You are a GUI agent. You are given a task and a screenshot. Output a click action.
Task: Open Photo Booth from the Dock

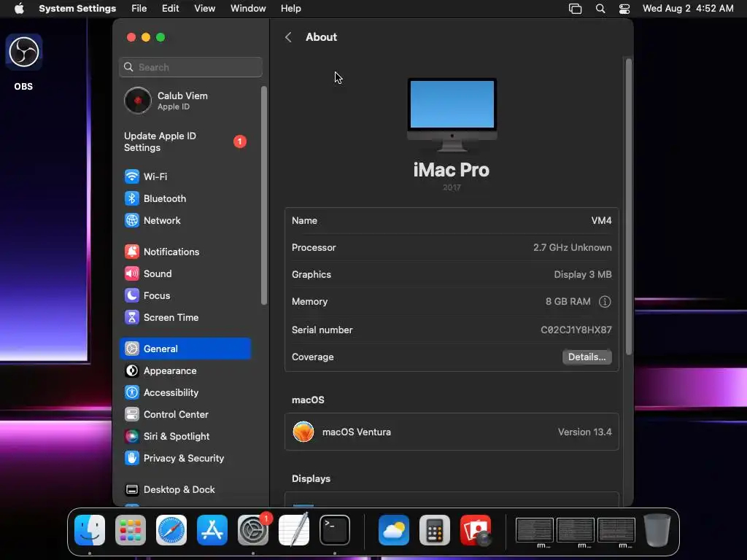(x=476, y=530)
